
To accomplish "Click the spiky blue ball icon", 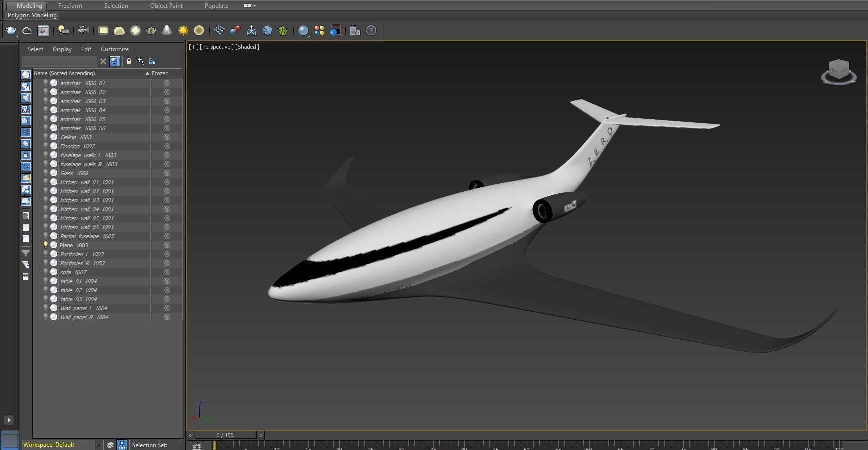I will pos(267,31).
